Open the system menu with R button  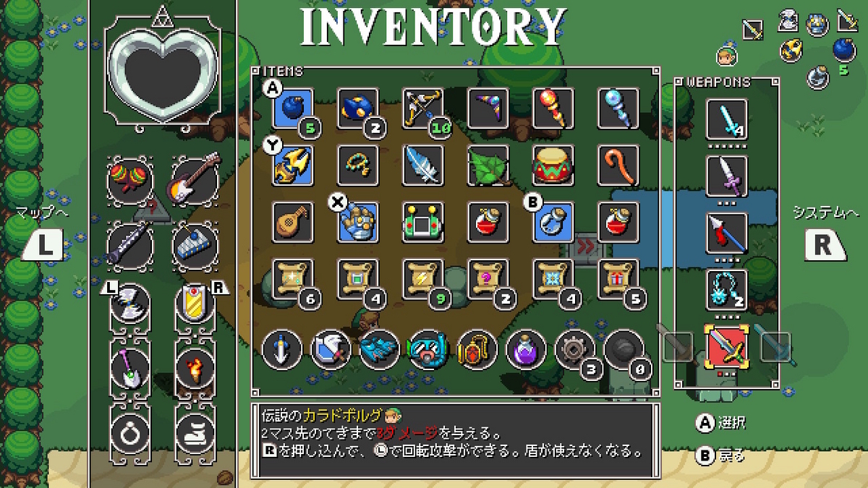(824, 245)
